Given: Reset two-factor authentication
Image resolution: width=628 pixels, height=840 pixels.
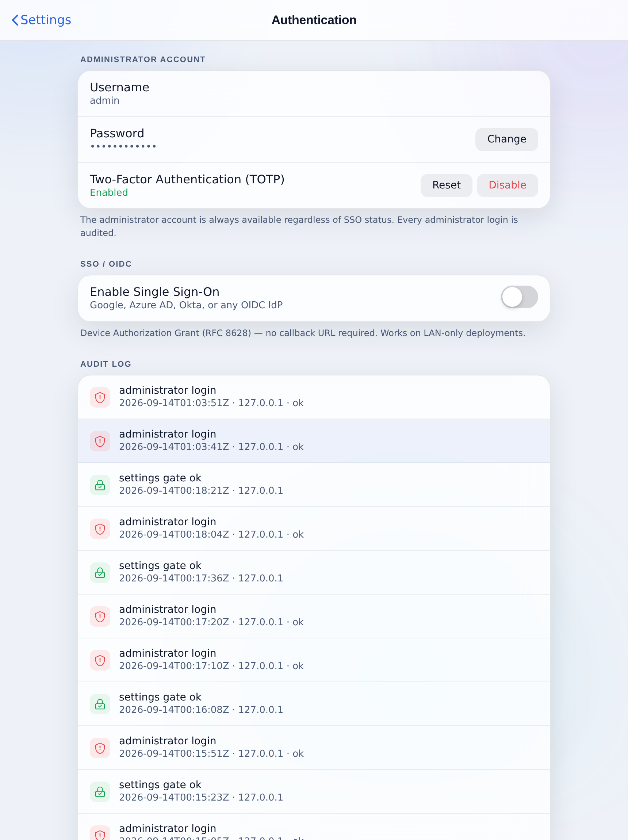Looking at the screenshot, I should coord(446,185).
